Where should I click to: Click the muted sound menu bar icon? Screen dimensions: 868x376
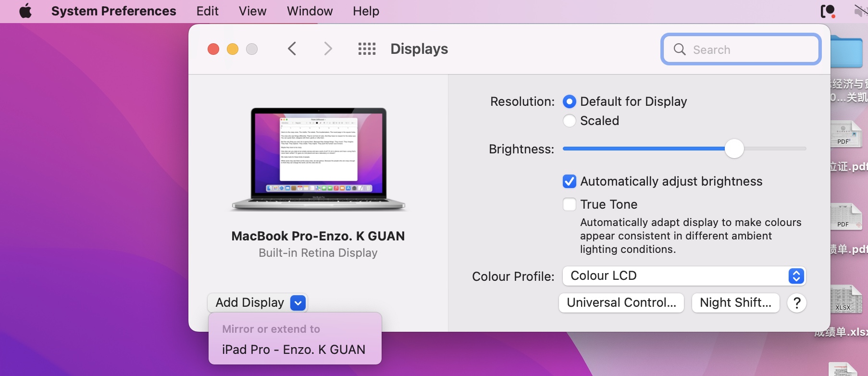(x=860, y=11)
